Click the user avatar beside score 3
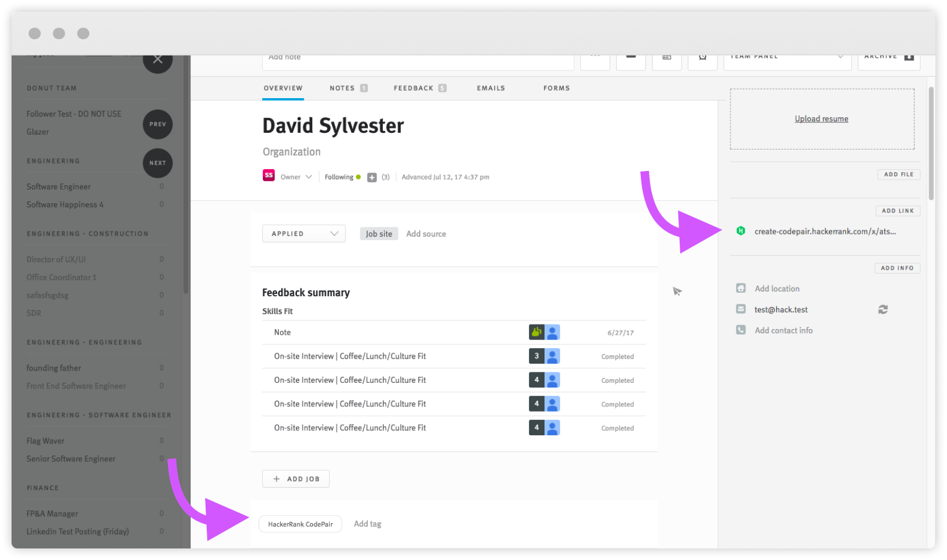The height and width of the screenshot is (560, 947). [x=553, y=356]
